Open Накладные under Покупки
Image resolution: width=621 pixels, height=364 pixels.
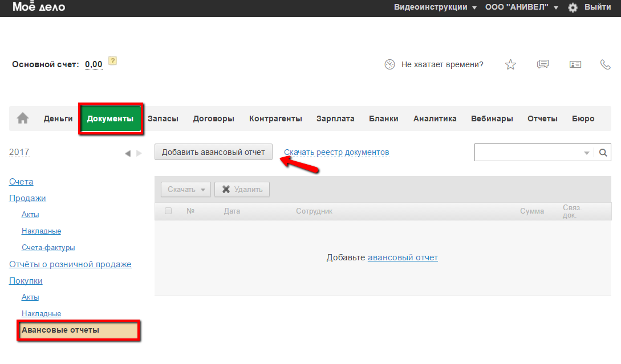click(x=41, y=314)
